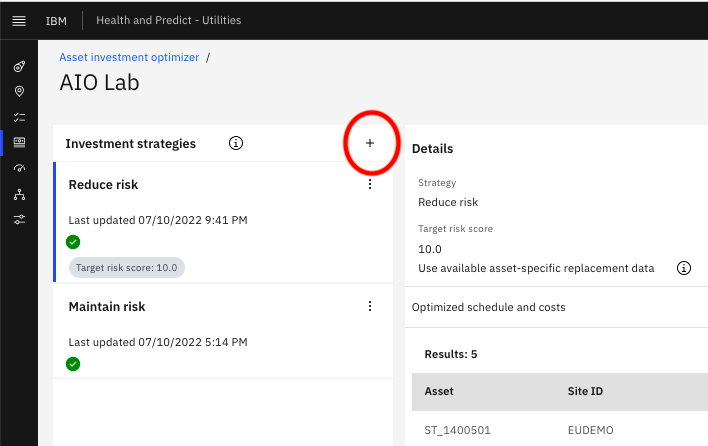Open the hamburger navigation menu
This screenshot has width=708, height=446.
(19, 21)
